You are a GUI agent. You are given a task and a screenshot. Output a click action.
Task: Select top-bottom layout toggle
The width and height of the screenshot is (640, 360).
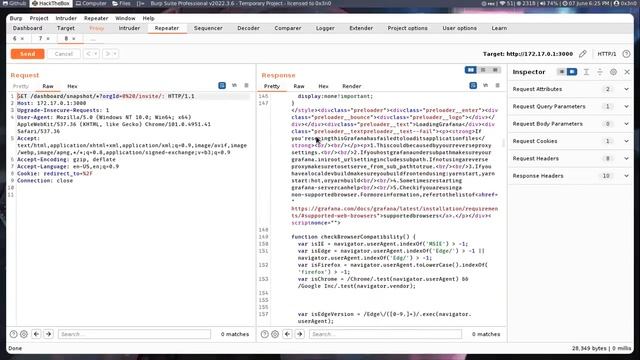[x=483, y=70]
